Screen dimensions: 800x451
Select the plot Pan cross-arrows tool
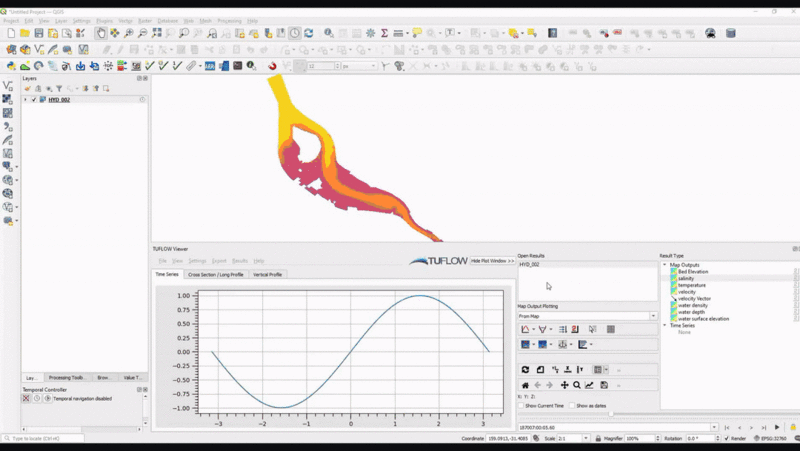564,385
